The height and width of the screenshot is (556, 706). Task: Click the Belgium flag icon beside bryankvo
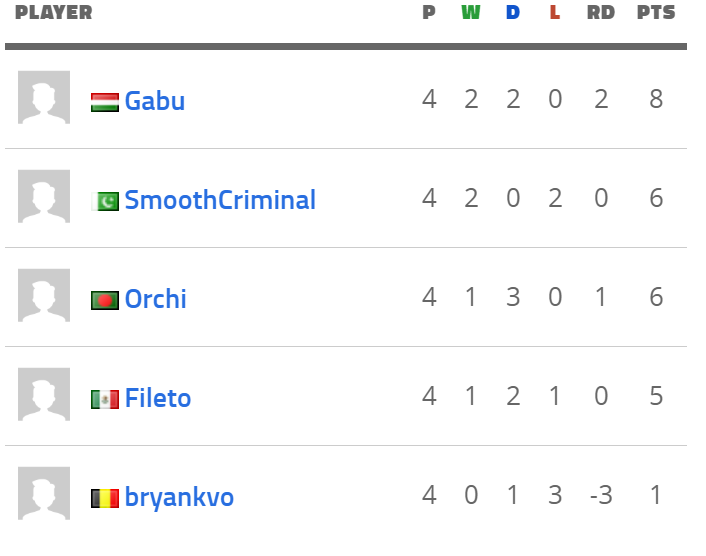[105, 498]
